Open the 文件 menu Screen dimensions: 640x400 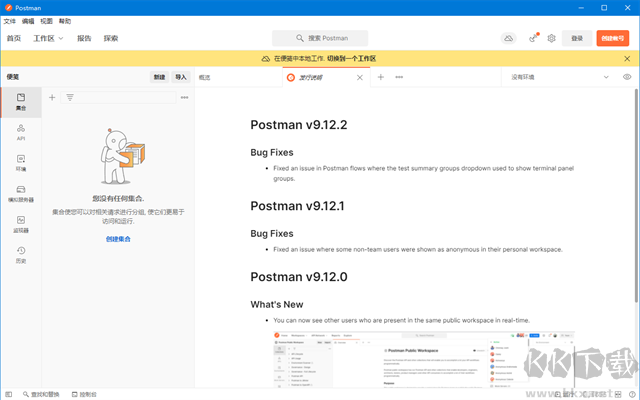9,21
